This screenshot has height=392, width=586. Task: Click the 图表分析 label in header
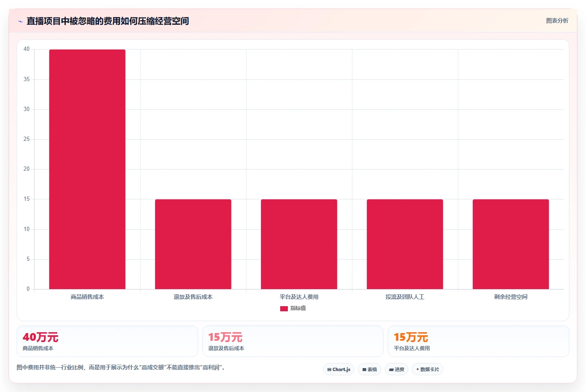557,20
